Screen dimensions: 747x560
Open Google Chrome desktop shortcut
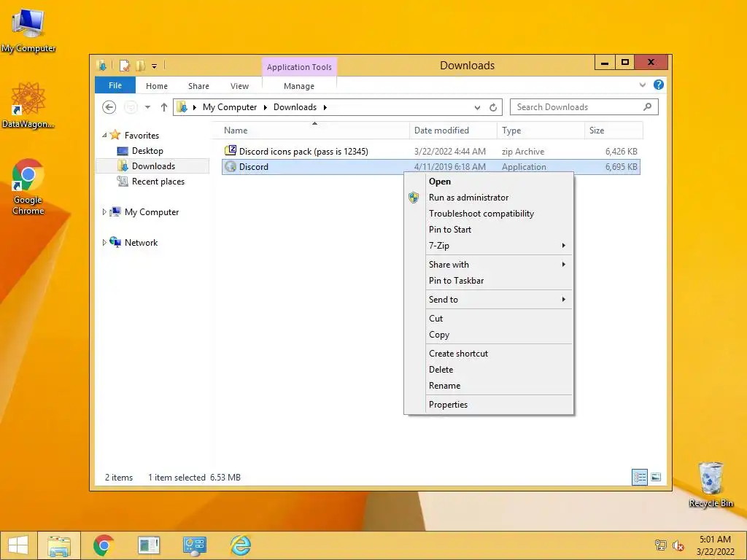click(x=28, y=186)
